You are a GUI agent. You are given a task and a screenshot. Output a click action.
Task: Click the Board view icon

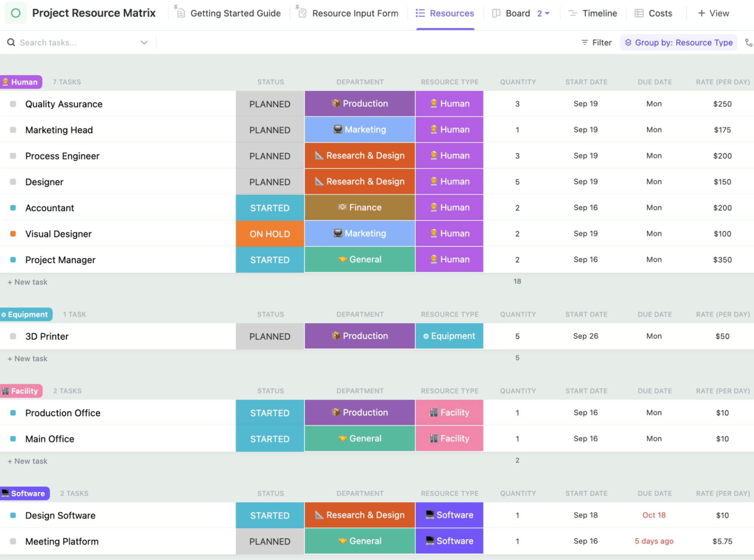pyautogui.click(x=496, y=13)
